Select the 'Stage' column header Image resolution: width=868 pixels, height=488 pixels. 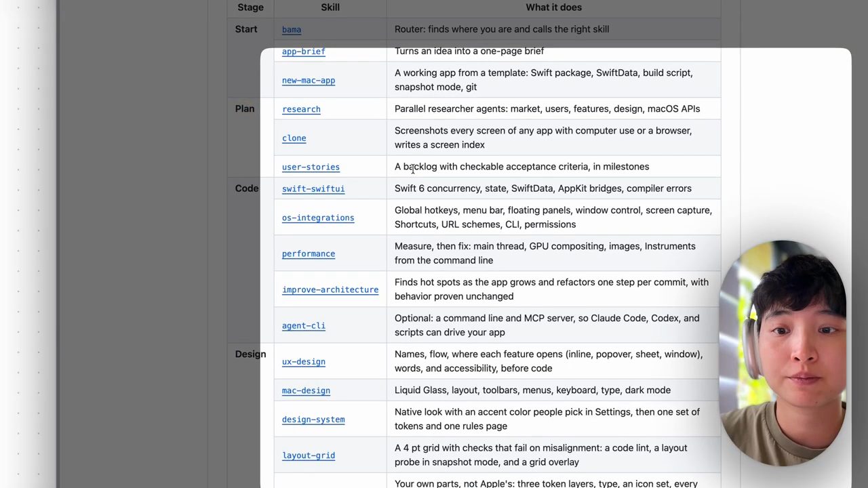(x=250, y=7)
